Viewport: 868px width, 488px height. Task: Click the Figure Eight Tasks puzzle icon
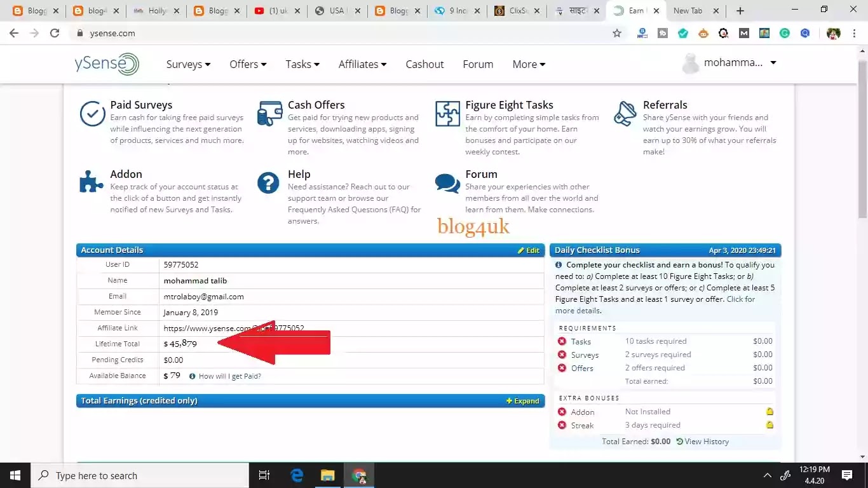click(x=447, y=114)
